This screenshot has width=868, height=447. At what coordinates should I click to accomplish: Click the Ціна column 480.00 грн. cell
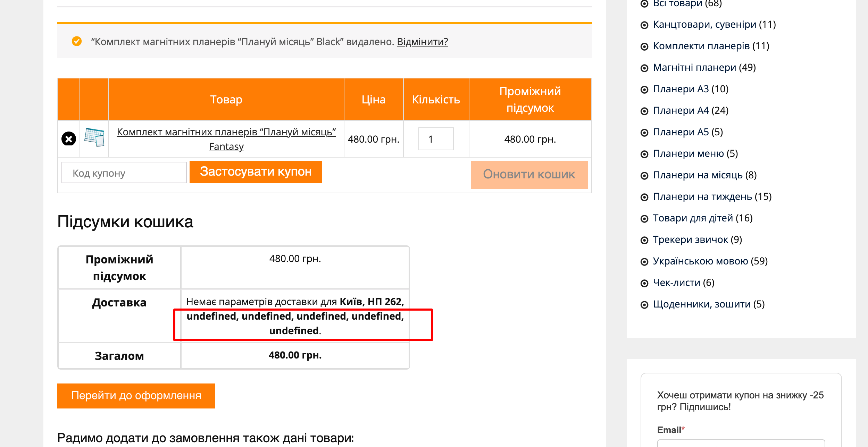pos(374,139)
